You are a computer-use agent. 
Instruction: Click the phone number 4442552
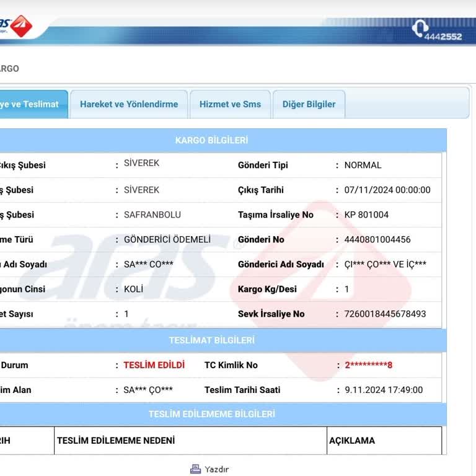click(x=443, y=37)
